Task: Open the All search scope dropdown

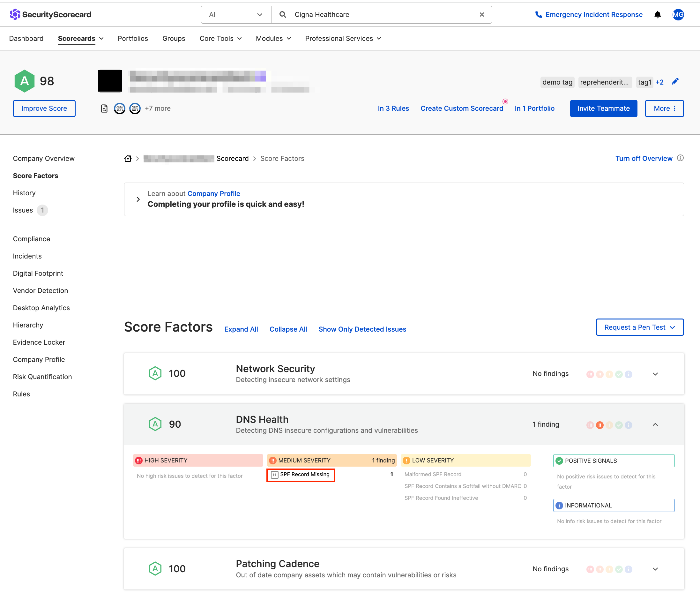Action: 235,14
